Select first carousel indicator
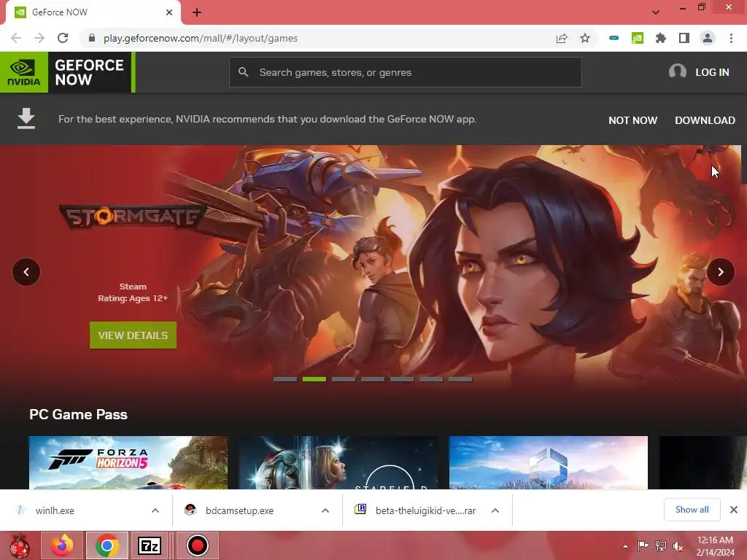The image size is (747, 560). pos(285,379)
